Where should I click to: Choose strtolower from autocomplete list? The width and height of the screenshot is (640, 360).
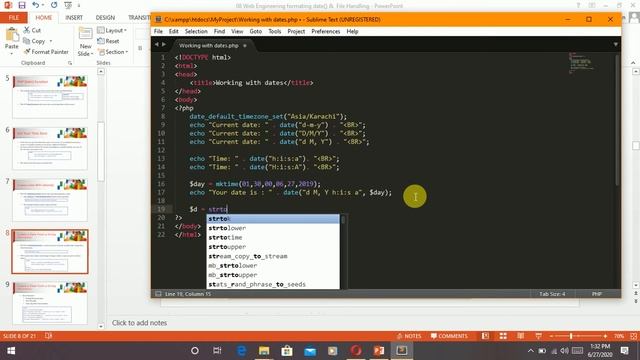pos(273,228)
